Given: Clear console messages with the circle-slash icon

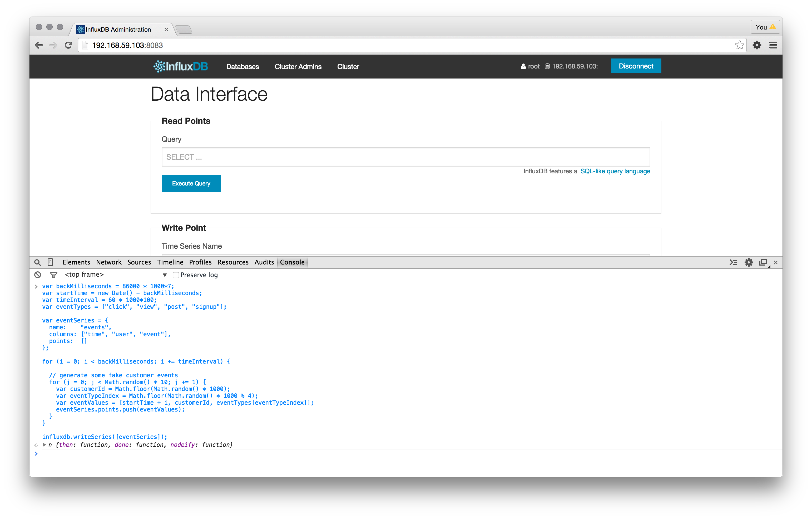Looking at the screenshot, I should click(x=37, y=275).
